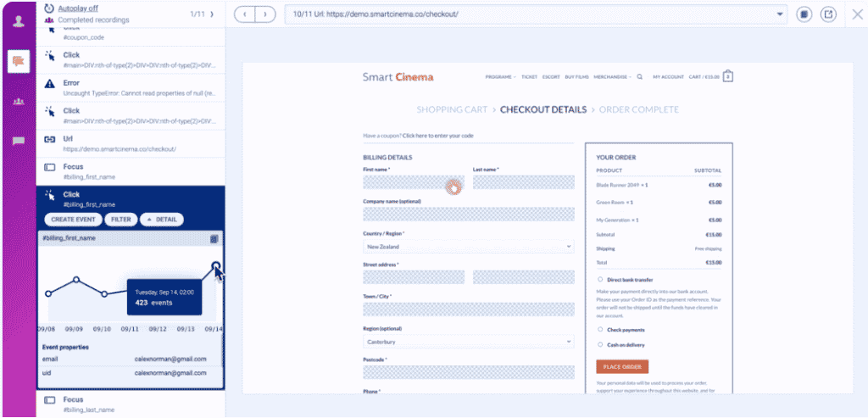Click the Completed recordings label

(x=93, y=20)
